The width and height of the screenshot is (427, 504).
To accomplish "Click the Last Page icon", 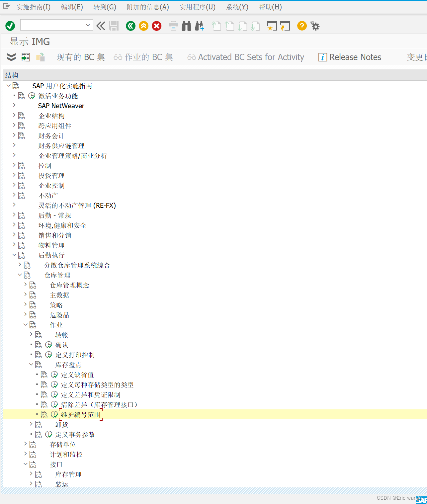I will pyautogui.click(x=255, y=26).
